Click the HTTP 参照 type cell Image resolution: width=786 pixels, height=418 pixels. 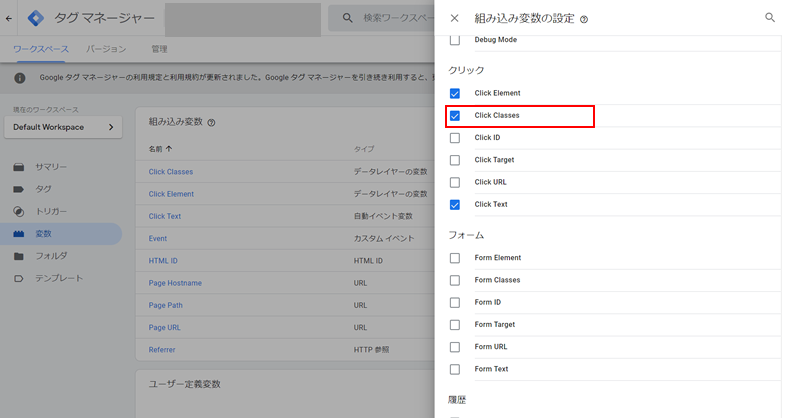(371, 350)
